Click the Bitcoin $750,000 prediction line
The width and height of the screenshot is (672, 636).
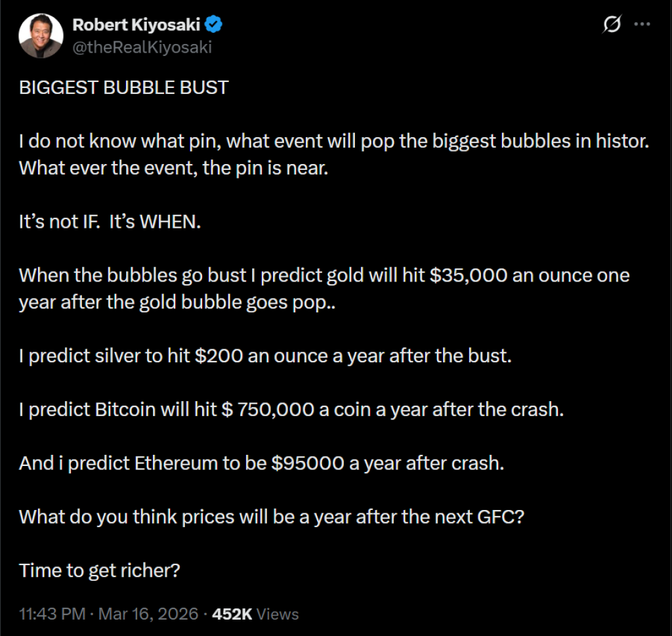point(291,410)
